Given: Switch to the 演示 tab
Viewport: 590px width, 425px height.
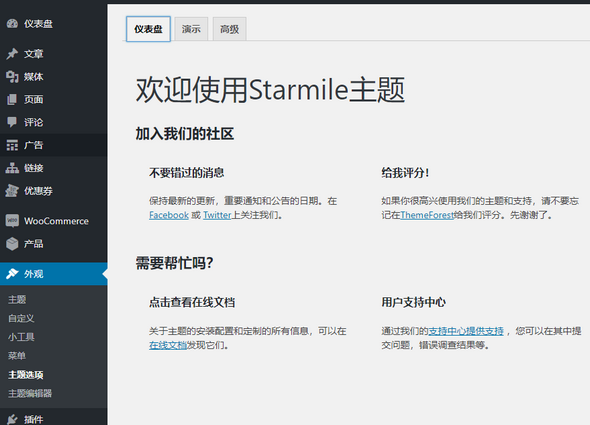Looking at the screenshot, I should [x=191, y=29].
